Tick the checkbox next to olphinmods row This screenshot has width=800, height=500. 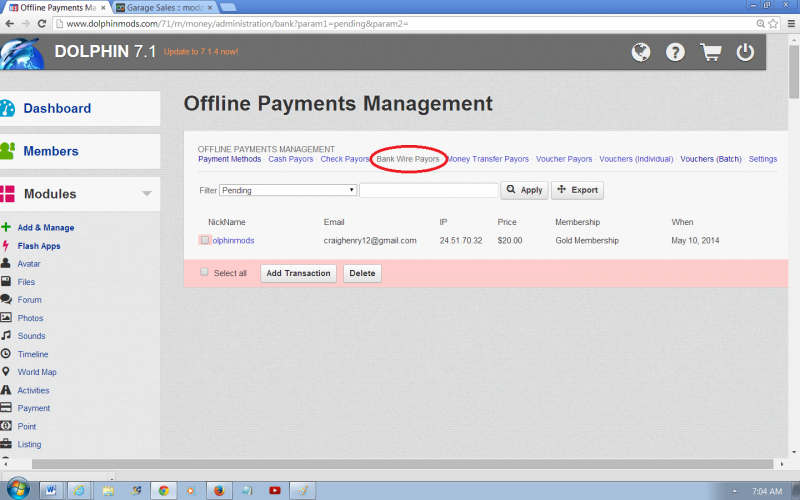(205, 240)
